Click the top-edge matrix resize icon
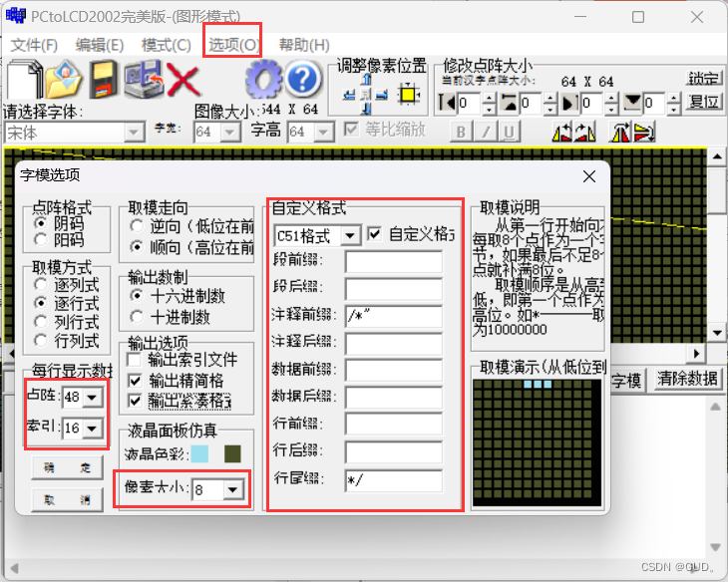The image size is (728, 582). coord(510,103)
